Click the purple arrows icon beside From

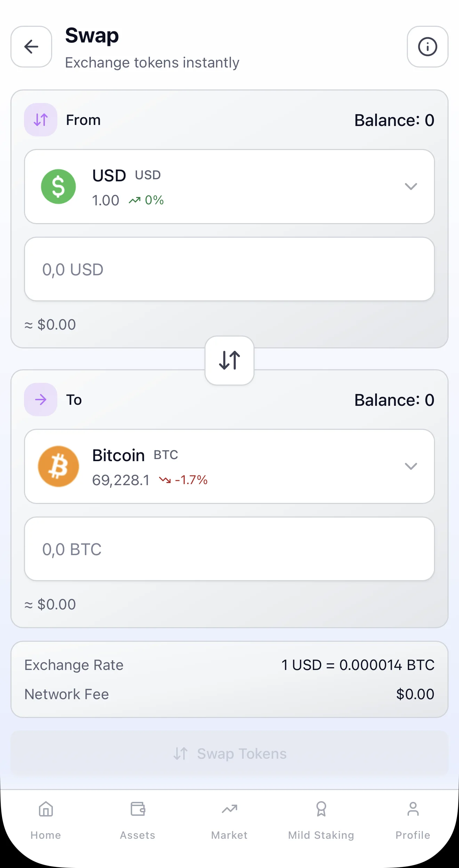pos(41,120)
